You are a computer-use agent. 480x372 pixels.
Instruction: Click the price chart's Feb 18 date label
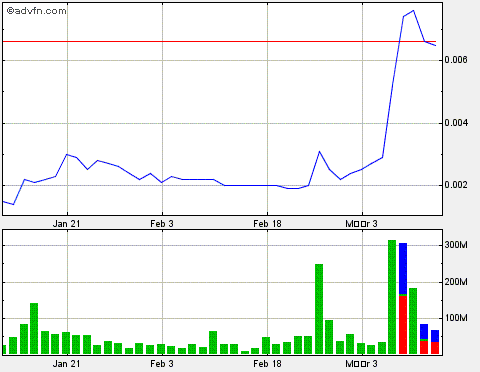[267, 223]
